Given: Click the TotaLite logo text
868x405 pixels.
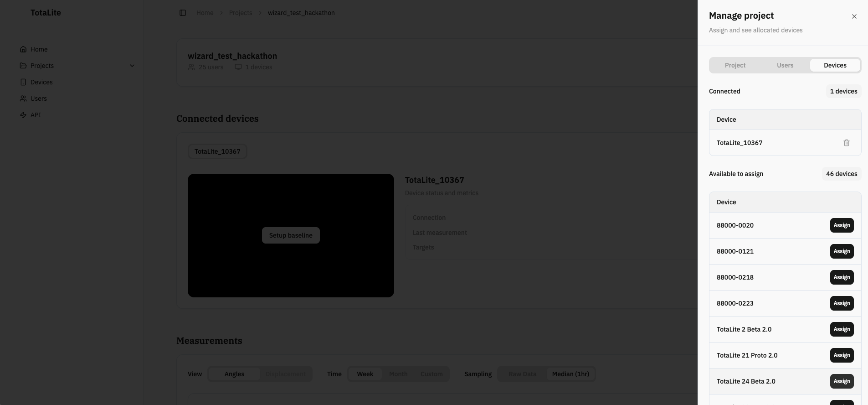Looking at the screenshot, I should pyautogui.click(x=46, y=13).
